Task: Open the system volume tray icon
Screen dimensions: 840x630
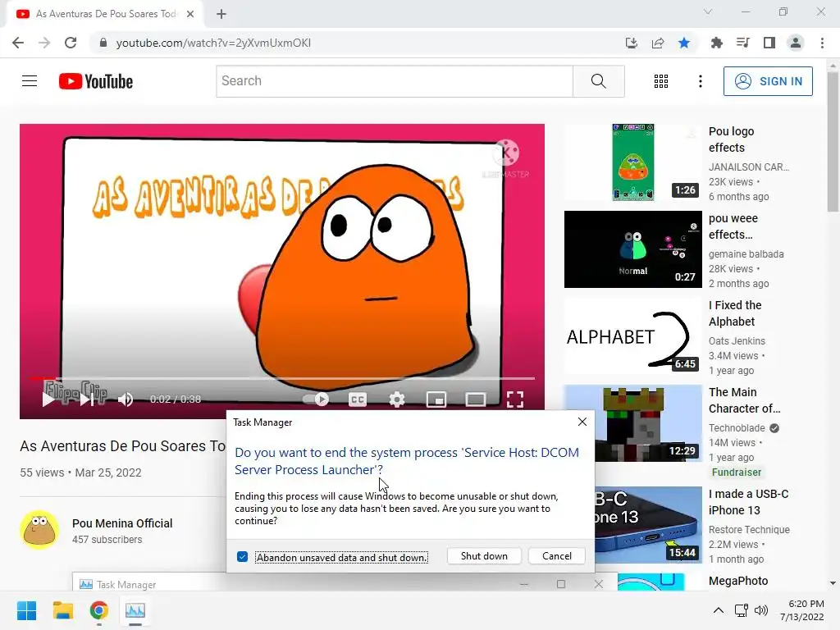Action: coord(760,610)
